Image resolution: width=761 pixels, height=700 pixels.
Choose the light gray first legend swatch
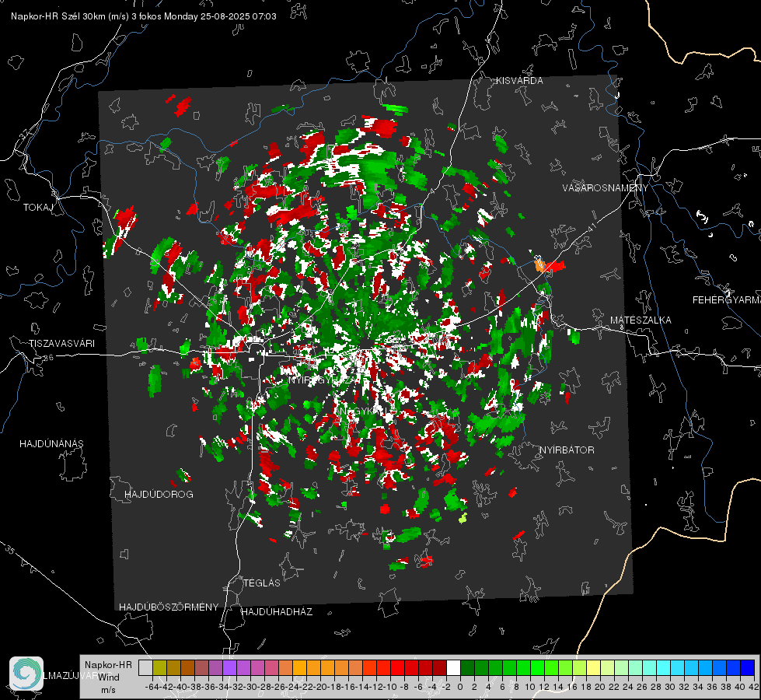[x=145, y=668]
